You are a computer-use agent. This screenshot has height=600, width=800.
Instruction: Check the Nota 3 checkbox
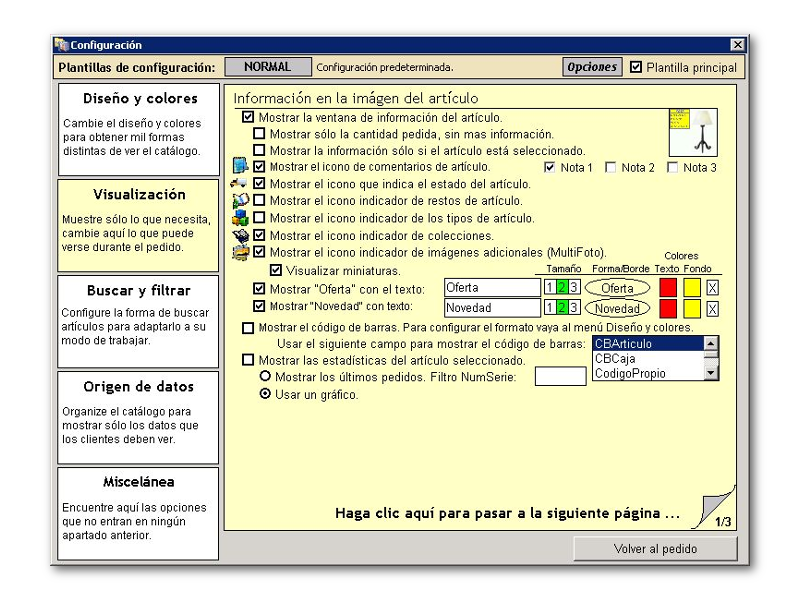tap(672, 167)
